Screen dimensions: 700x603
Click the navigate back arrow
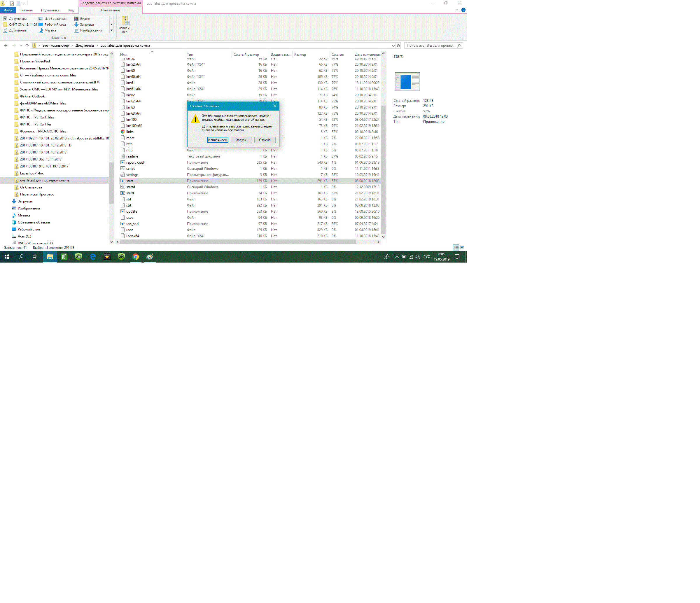click(x=6, y=46)
